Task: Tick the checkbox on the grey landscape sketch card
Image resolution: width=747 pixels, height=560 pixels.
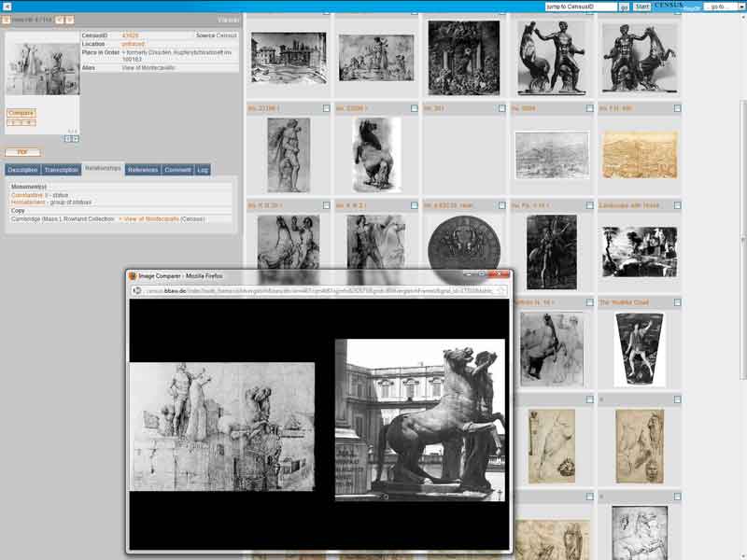Action: pos(590,108)
